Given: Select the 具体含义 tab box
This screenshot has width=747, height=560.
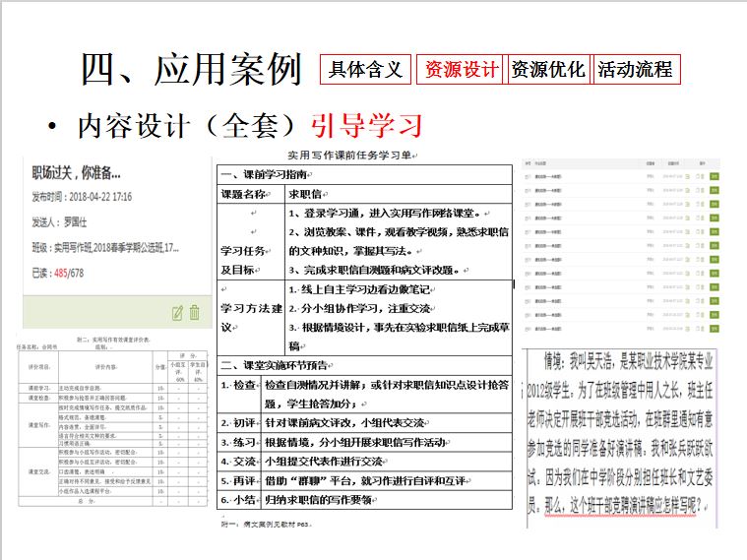Looking at the screenshot, I should tap(365, 70).
